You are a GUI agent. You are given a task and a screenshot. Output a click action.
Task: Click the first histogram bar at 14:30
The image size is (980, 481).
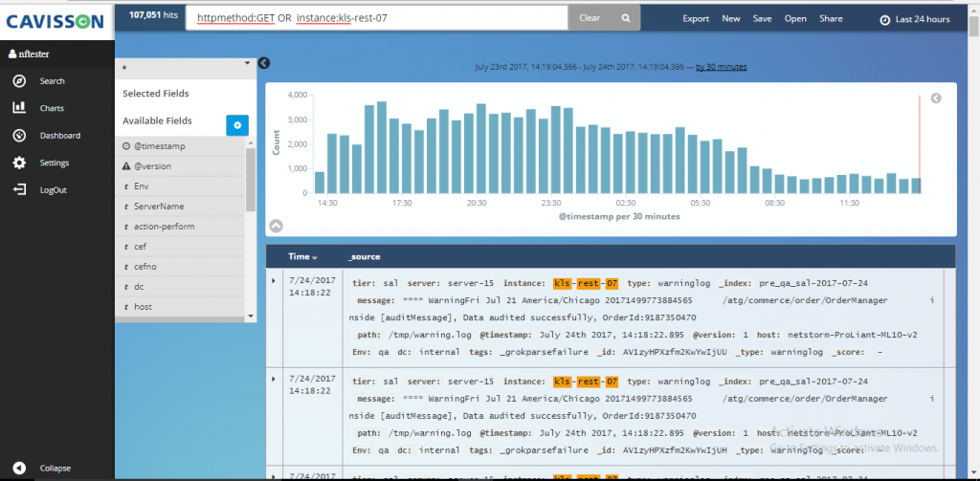(x=320, y=183)
